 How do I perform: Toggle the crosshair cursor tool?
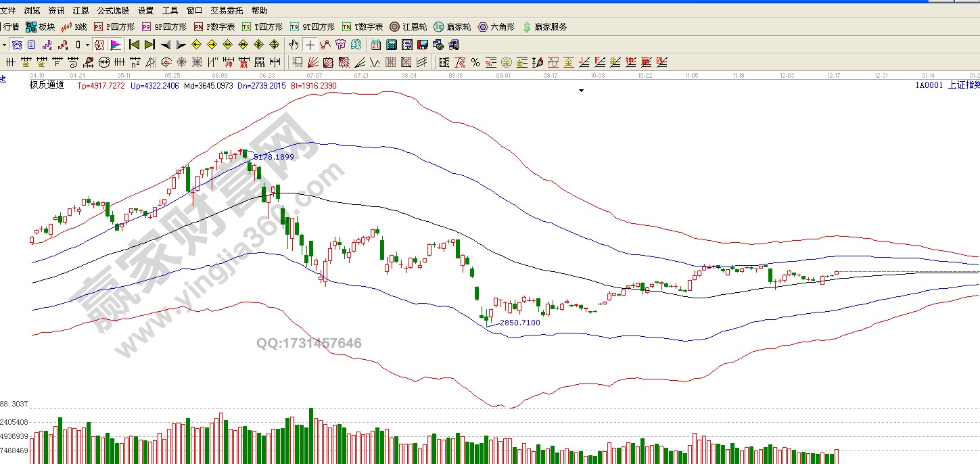[x=309, y=45]
